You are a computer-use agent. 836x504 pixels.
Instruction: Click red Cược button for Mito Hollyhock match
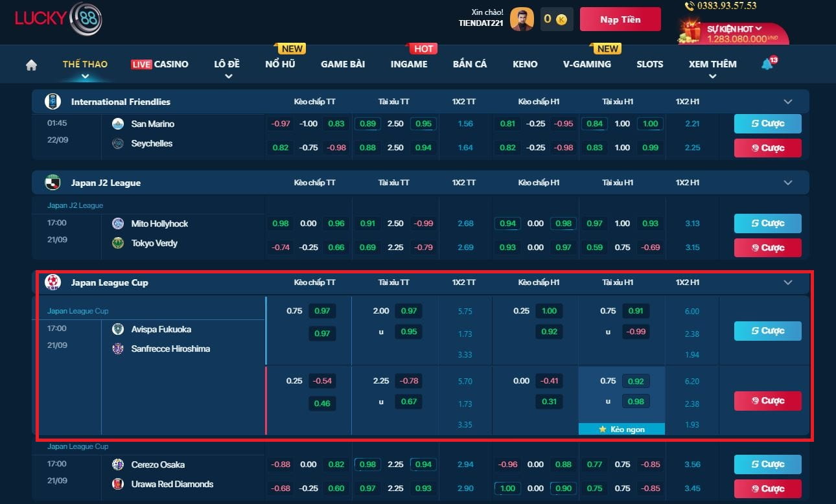[x=767, y=247]
